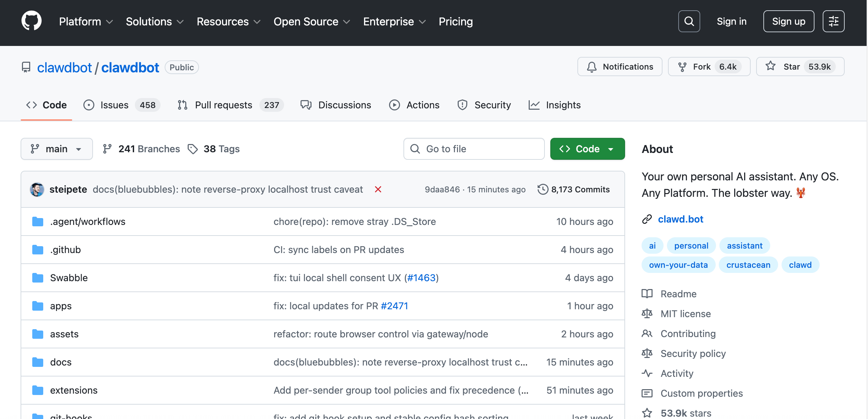Click the Sign up button
The width and height of the screenshot is (868, 419).
[788, 21]
